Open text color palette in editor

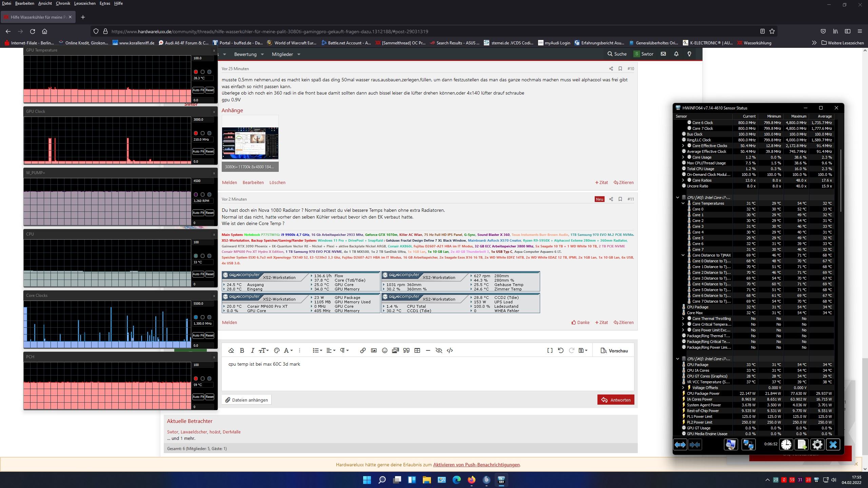[x=277, y=350]
